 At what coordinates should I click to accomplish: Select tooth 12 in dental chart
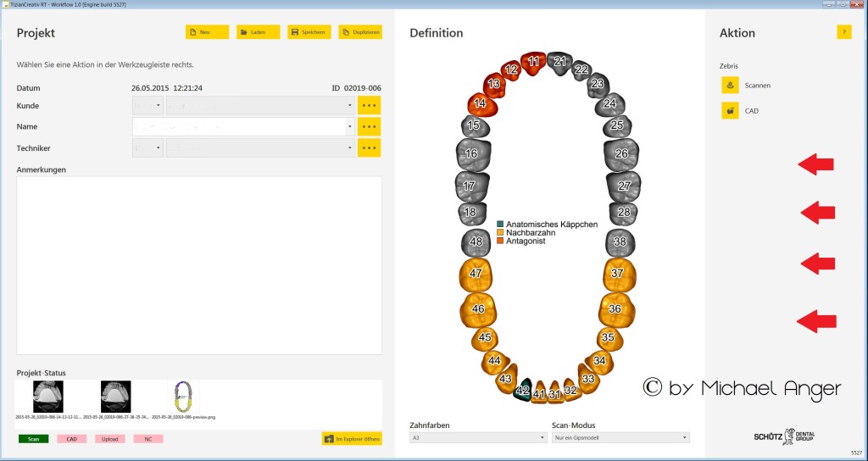click(511, 70)
